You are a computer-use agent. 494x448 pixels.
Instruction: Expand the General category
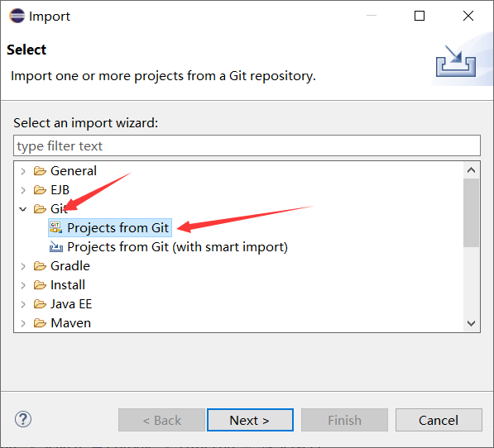coord(23,171)
